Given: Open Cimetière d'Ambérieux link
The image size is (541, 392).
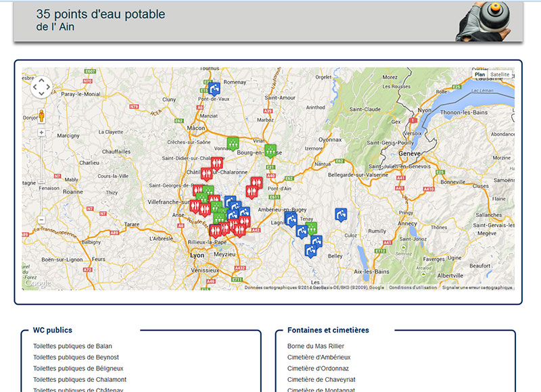Looking at the screenshot, I should point(319,357).
